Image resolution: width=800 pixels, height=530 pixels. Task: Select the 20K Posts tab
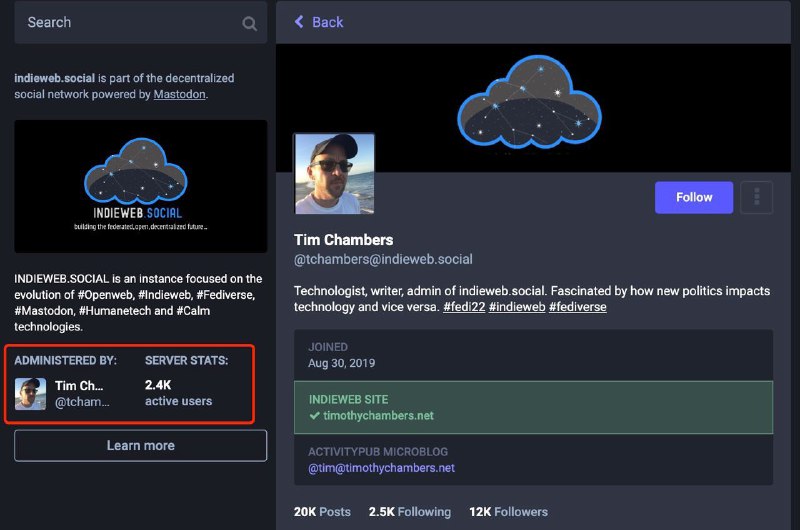[x=322, y=511]
